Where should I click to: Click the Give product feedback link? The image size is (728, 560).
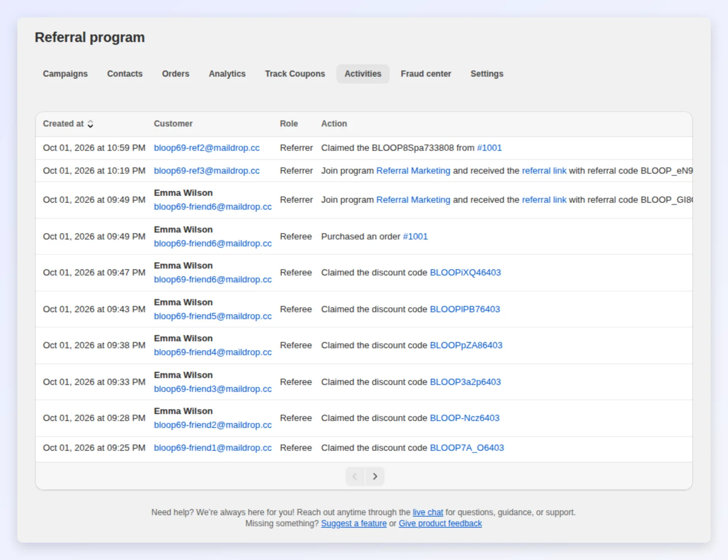[x=440, y=524]
